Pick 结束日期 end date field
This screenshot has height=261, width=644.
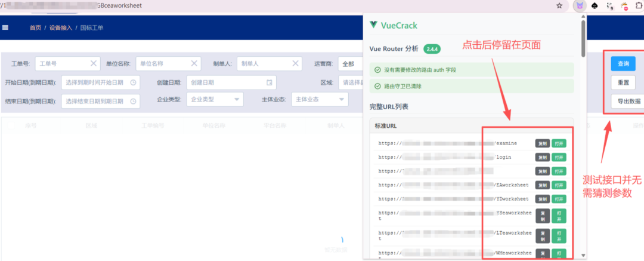101,102
